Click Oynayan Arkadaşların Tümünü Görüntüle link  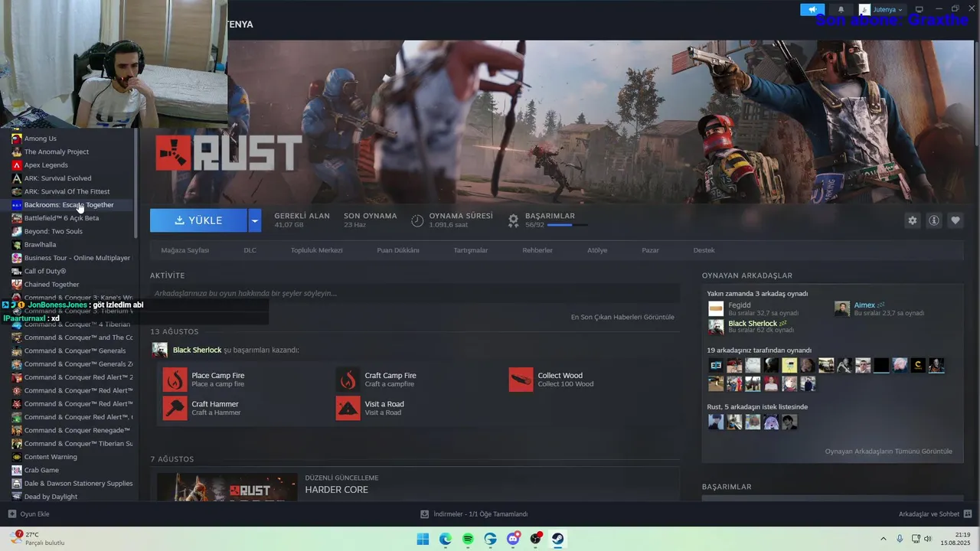pyautogui.click(x=888, y=452)
